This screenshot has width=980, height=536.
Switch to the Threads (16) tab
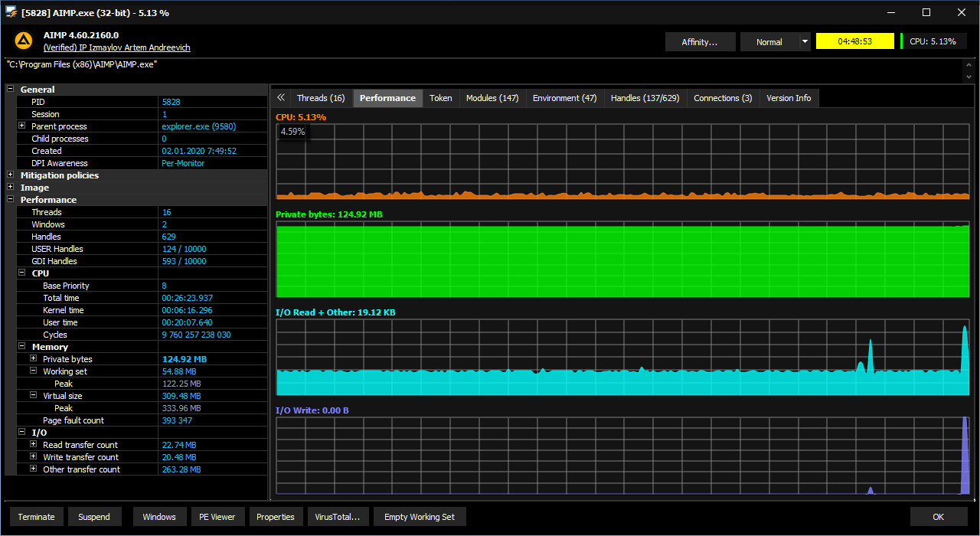coord(321,98)
